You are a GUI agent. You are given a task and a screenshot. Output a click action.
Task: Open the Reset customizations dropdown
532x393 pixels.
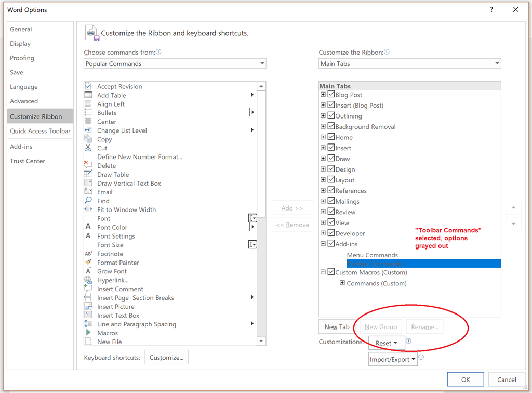387,343
